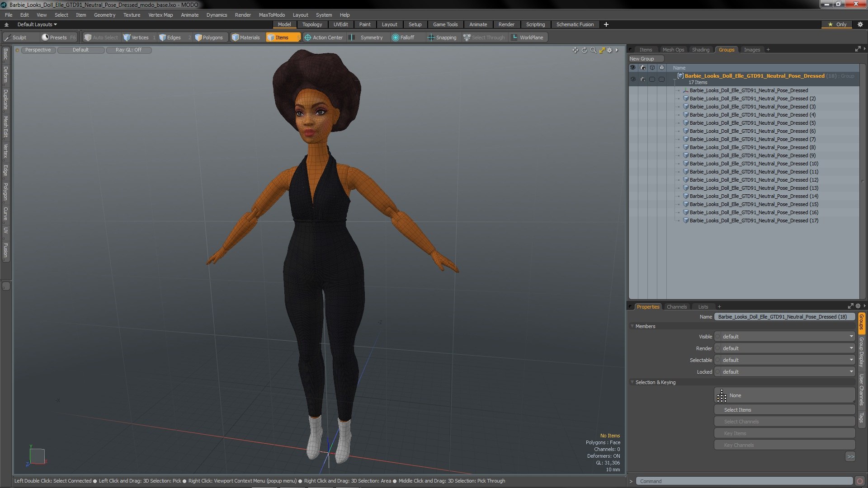Open the Default Layouts dropdown
Screen dimensions: 868x488
[x=37, y=24]
